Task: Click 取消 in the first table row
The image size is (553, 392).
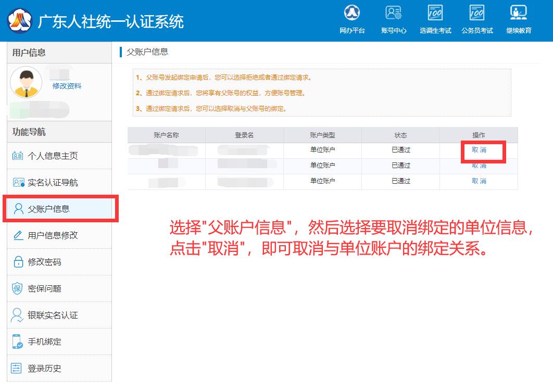Action: click(479, 150)
